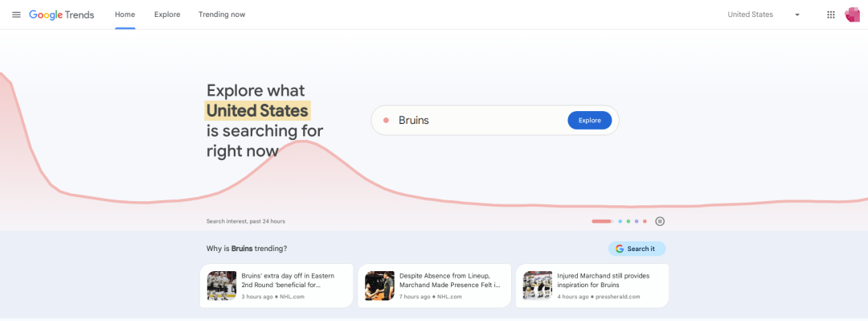Pause the trending carousel
This screenshot has width=868, height=321.
660,221
